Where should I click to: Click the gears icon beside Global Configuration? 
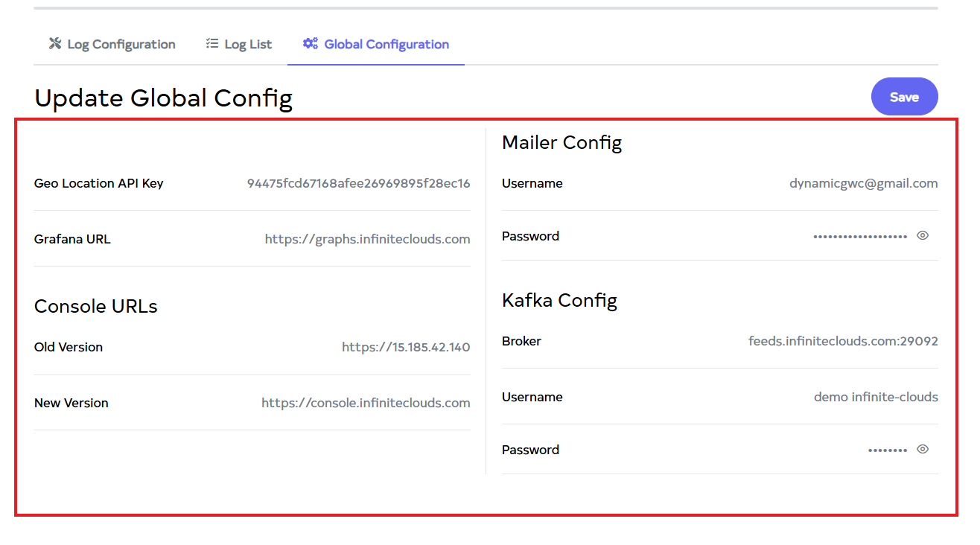[310, 44]
